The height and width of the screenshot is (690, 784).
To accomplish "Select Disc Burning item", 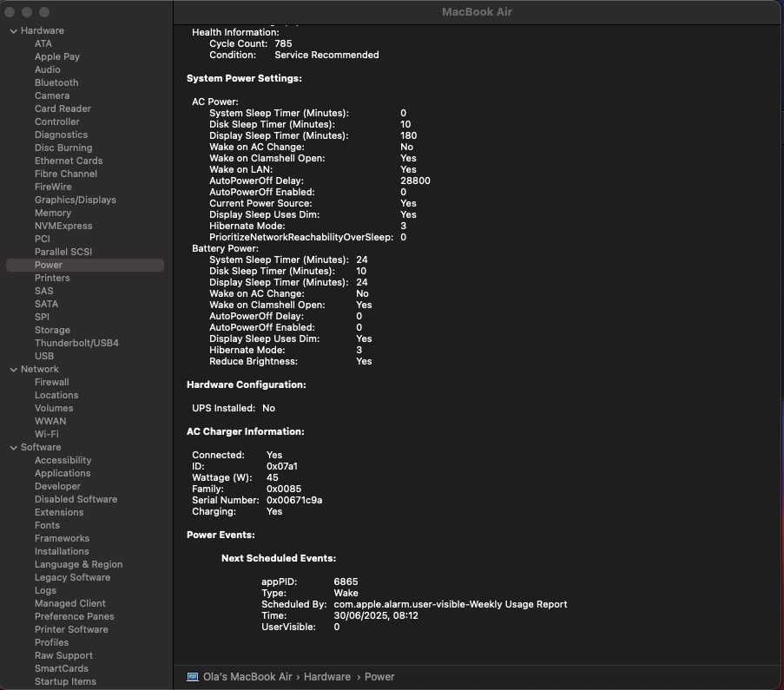I will pyautogui.click(x=63, y=148).
